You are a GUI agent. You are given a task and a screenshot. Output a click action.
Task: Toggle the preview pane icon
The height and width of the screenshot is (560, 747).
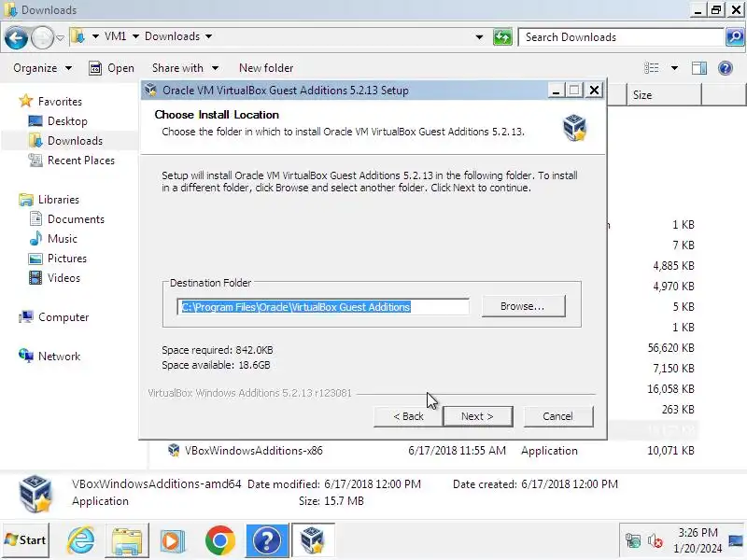pyautogui.click(x=699, y=68)
